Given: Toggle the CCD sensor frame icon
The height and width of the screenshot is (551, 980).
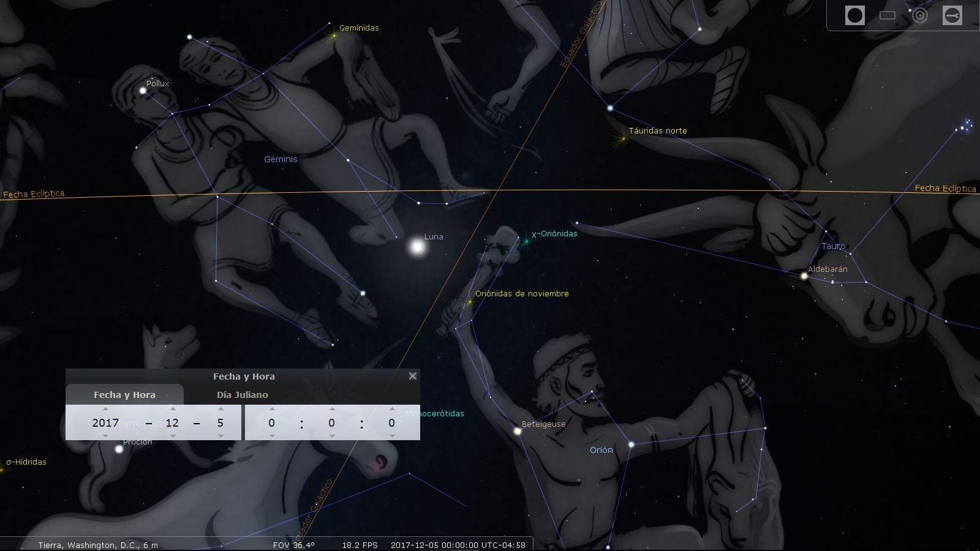Looking at the screenshot, I should (888, 15).
